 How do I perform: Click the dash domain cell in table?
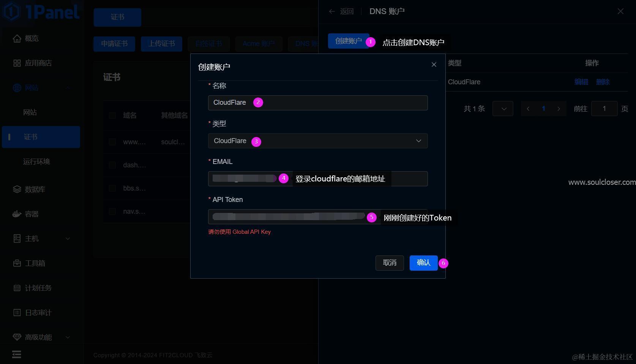[134, 165]
